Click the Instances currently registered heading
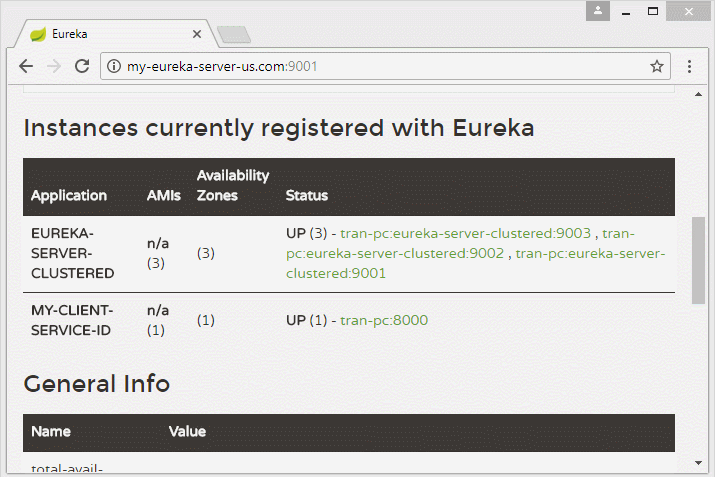This screenshot has height=477, width=715. click(279, 128)
